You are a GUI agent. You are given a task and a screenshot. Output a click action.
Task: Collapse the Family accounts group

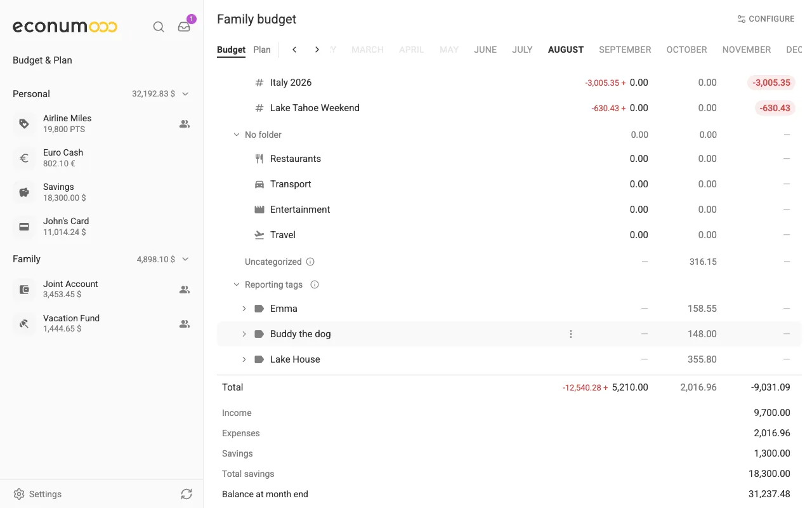pos(185,259)
